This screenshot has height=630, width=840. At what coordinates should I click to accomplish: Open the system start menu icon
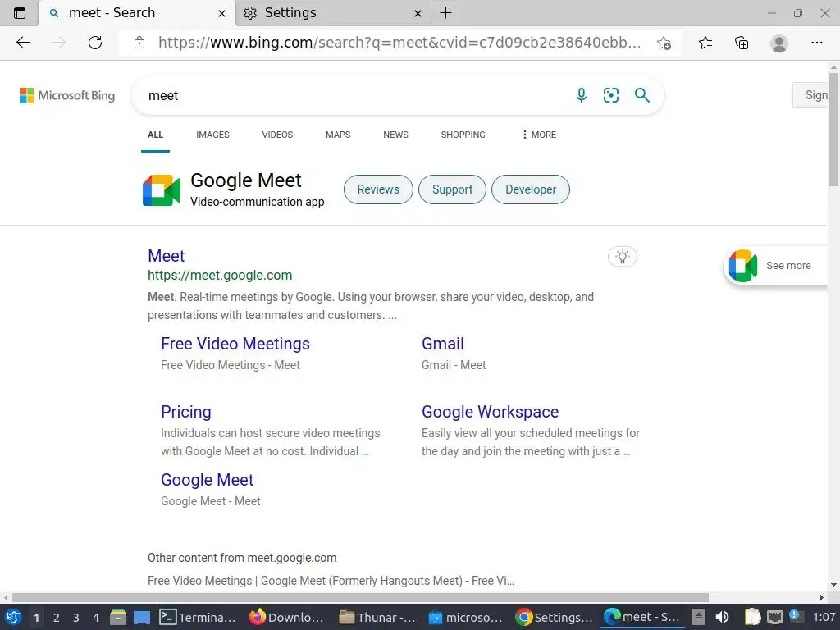click(x=13, y=618)
